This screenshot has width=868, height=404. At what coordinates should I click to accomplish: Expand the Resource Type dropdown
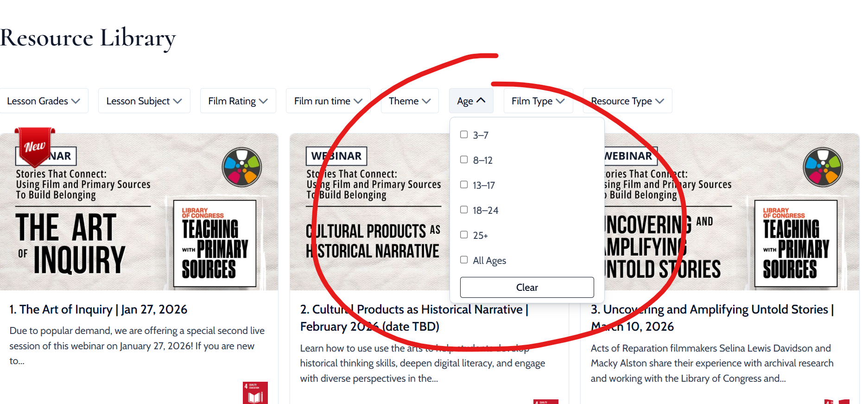tap(627, 101)
